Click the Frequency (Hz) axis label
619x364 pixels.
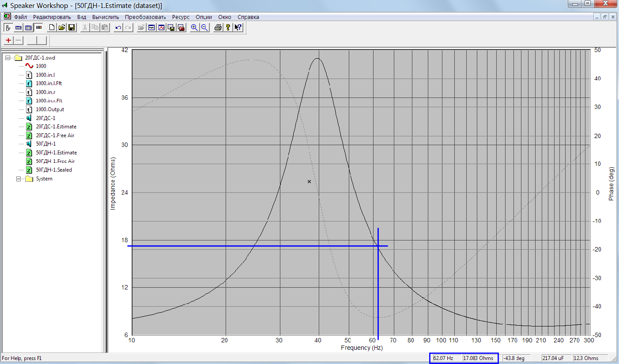point(362,348)
